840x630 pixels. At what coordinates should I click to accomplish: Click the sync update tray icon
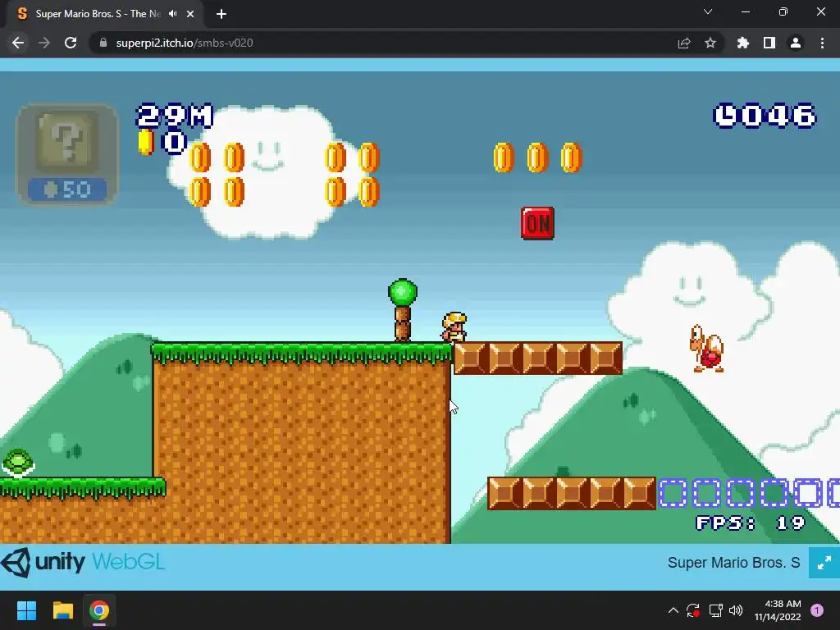(693, 610)
